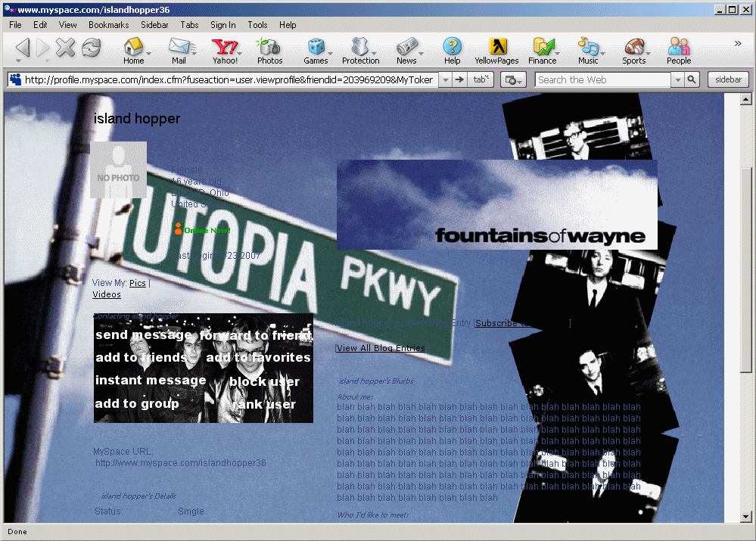
Task: Go to Yahoo! from the toolbar
Action: tap(225, 51)
